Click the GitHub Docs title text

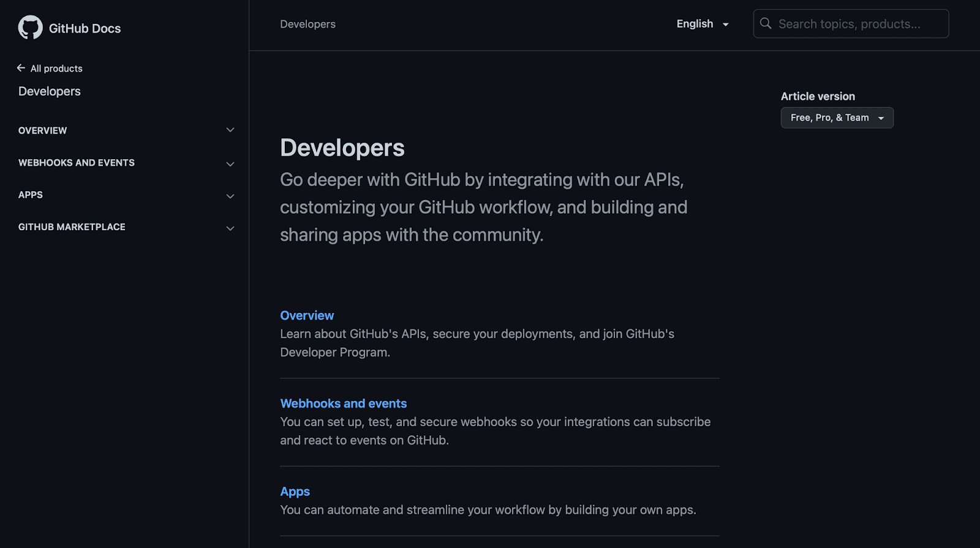click(x=85, y=28)
